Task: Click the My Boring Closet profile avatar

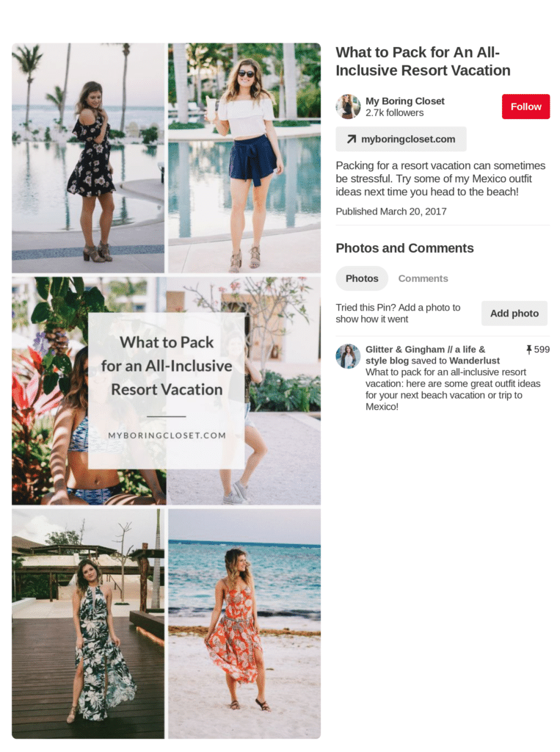Action: [348, 106]
